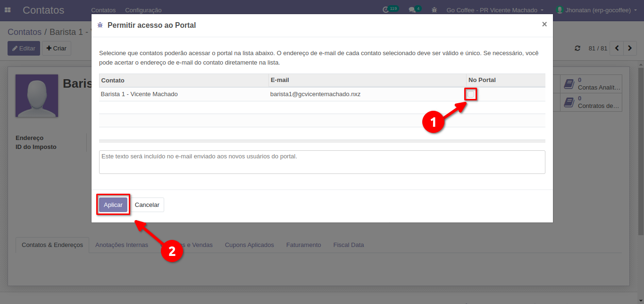This screenshot has width=644, height=304.
Task: Click the Cancelar button
Action: 147,205
